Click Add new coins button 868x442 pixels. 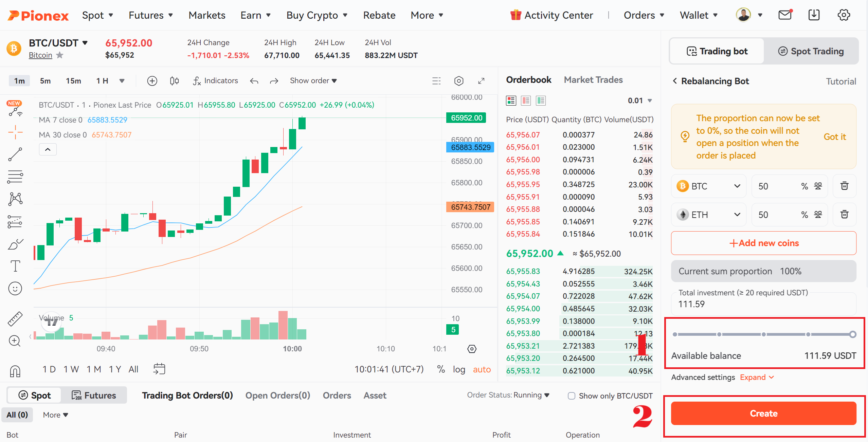coord(763,243)
